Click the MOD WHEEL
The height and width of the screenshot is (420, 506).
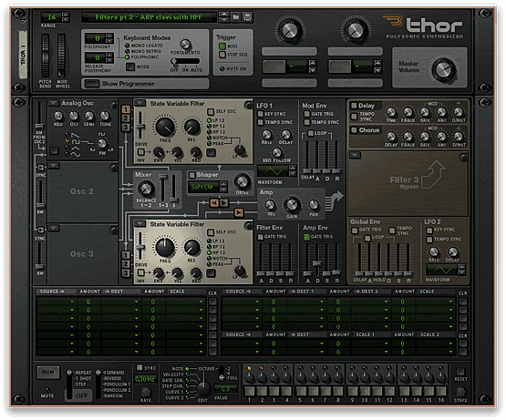[61, 56]
